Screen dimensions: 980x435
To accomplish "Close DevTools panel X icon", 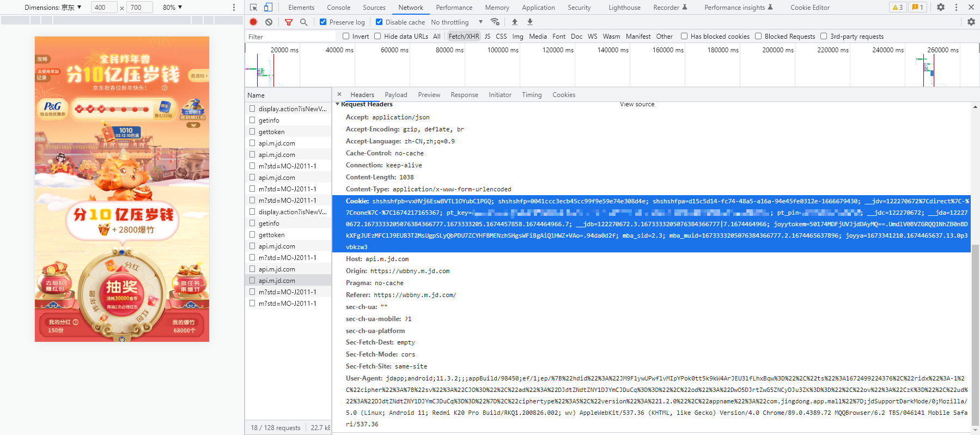I will coord(971,7).
